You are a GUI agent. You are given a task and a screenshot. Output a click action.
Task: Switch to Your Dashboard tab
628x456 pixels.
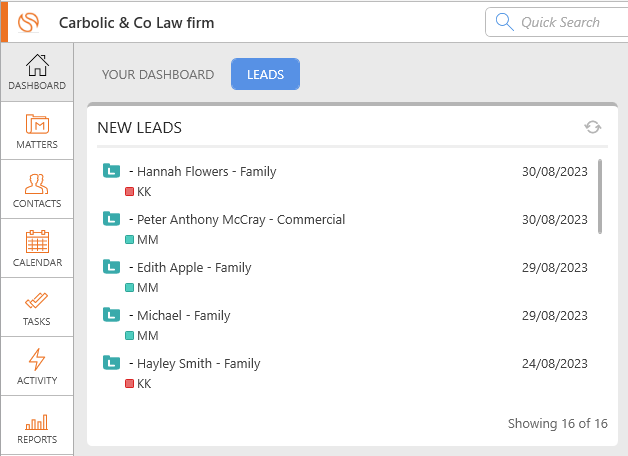coord(158,74)
